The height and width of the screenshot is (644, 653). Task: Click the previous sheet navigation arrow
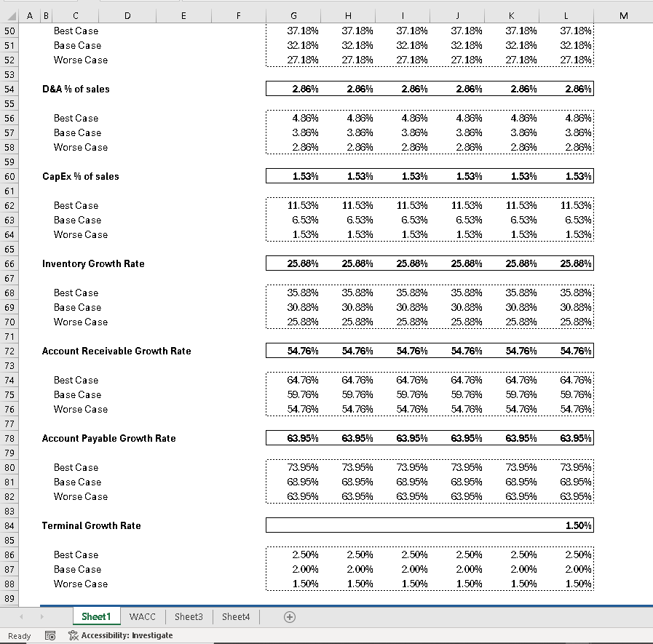tap(20, 616)
